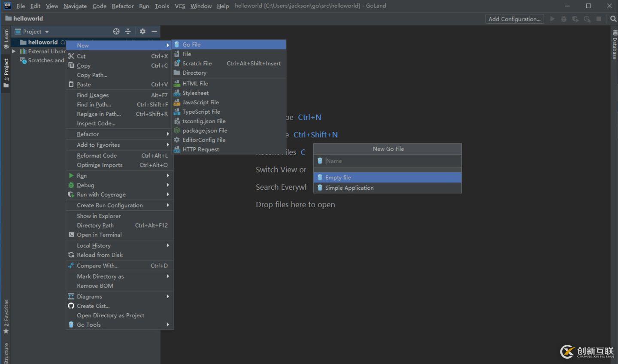Viewport: 618px width, 364px height.
Task: Click the Open in Terminal icon
Action: coord(71,235)
